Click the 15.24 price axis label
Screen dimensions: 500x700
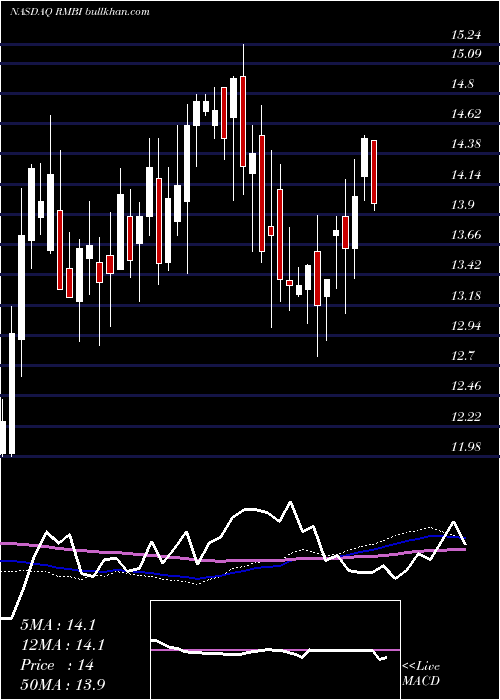(466, 35)
